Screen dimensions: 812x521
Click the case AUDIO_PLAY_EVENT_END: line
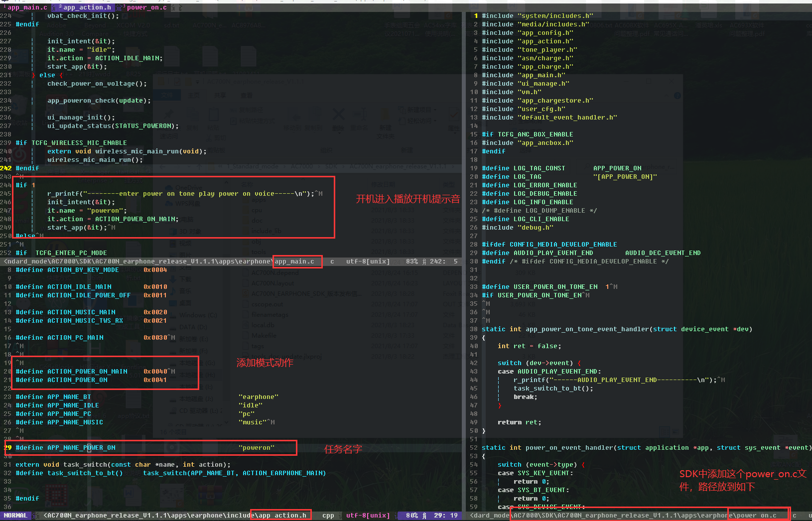549,372
